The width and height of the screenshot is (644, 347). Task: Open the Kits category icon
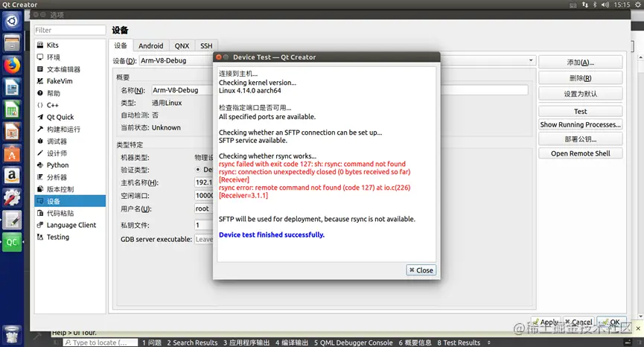click(x=40, y=45)
